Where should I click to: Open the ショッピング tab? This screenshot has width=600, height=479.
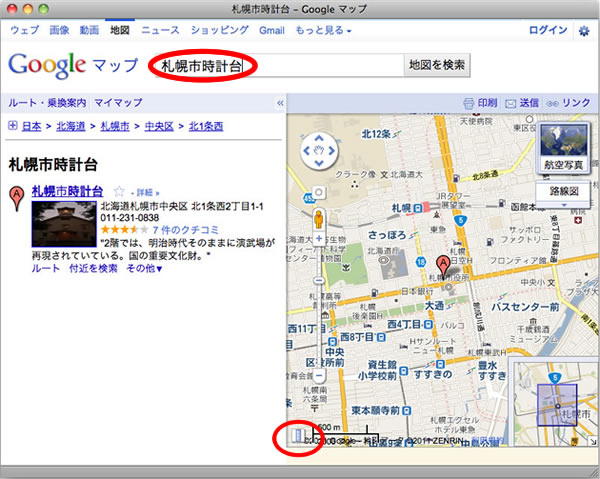coord(220,30)
